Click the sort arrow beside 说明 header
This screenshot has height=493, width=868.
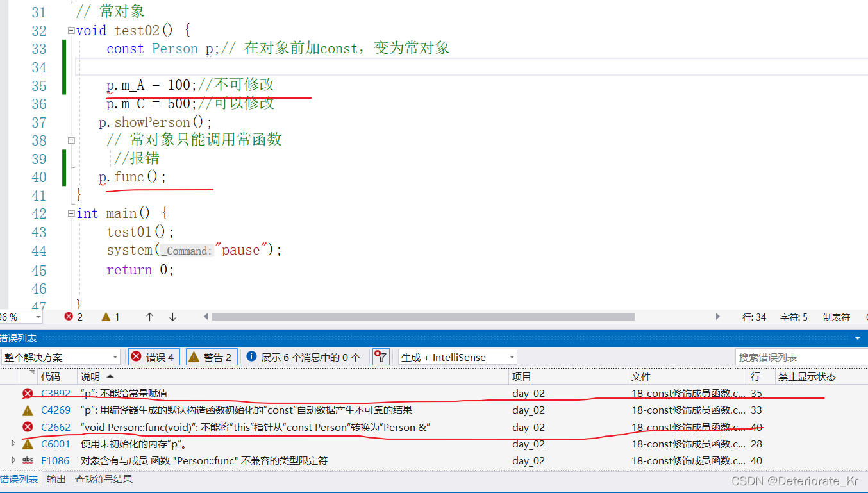(x=110, y=376)
